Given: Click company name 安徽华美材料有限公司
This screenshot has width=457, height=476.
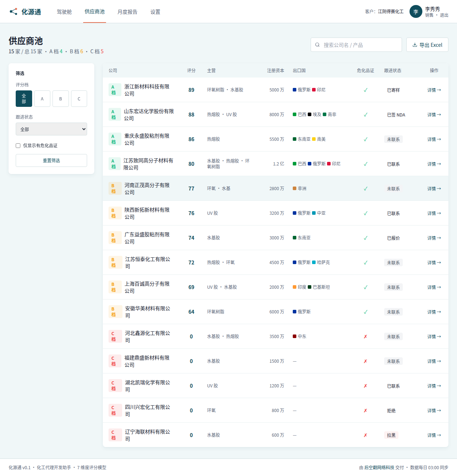Looking at the screenshot, I should 147,312.
